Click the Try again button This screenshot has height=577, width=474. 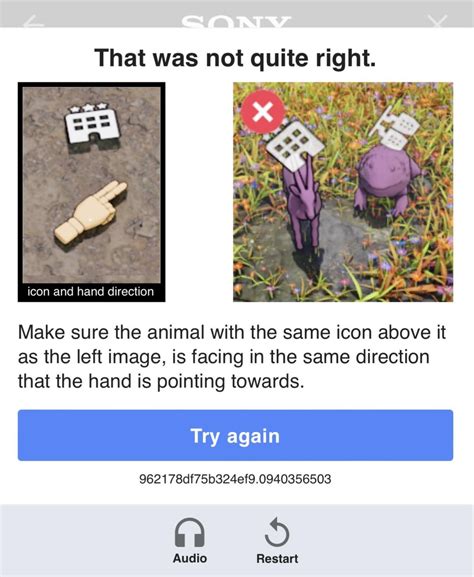pyautogui.click(x=236, y=435)
